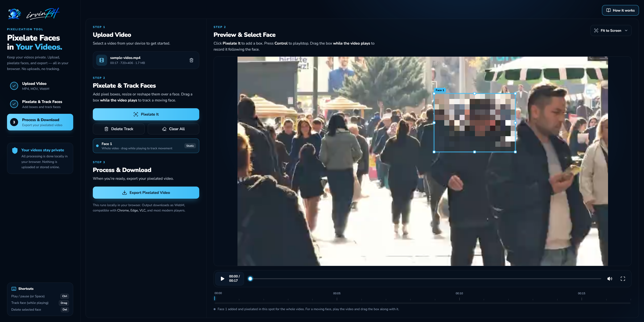Click the top-left handle of Face 1 box
Viewport: 644px width, 322px height.
(x=434, y=94)
